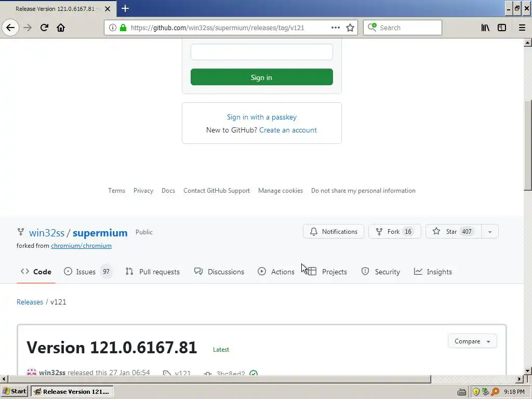Click the green Latest release label
The image size is (532, 399).
pos(221,350)
